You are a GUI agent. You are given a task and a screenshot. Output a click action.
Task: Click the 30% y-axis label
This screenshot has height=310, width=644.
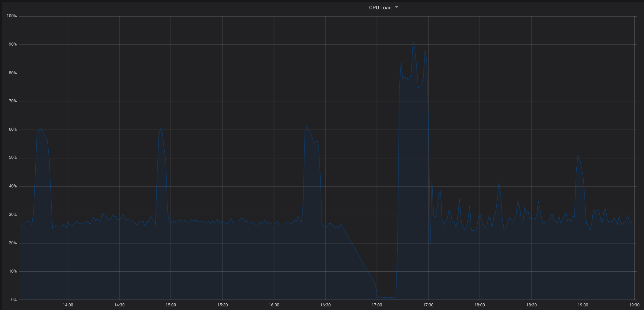click(x=13, y=215)
